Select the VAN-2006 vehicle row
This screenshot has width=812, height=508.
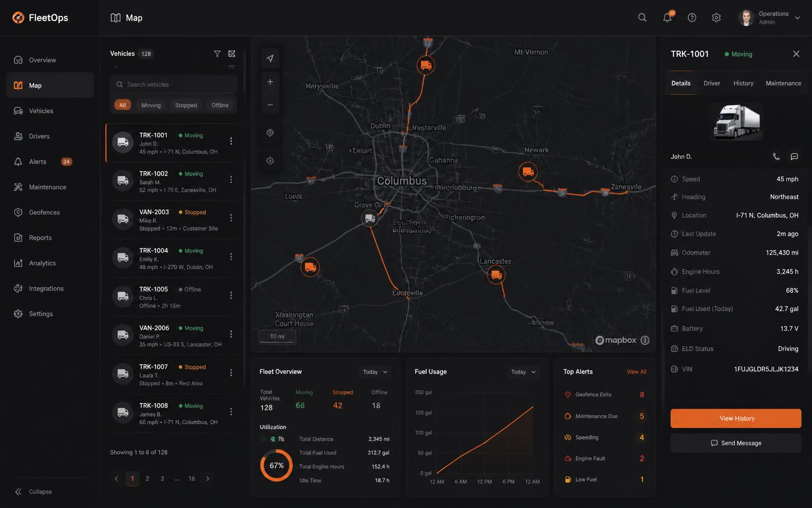pyautogui.click(x=172, y=335)
